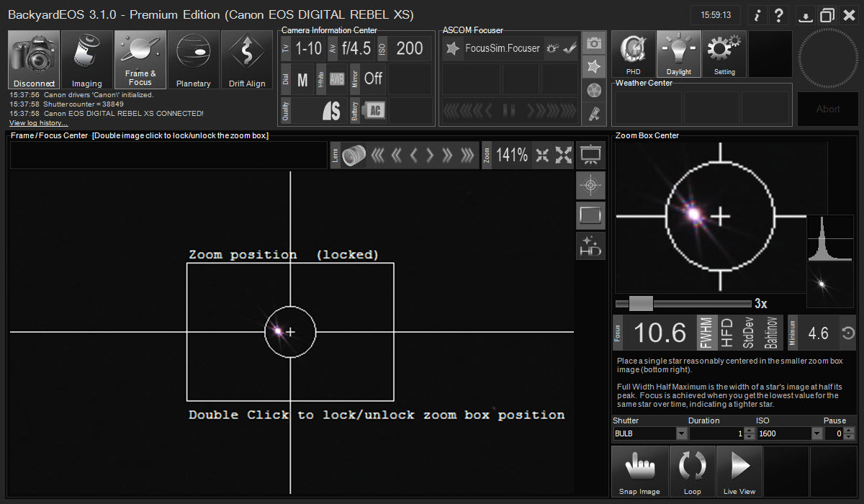
Task: Click the 3x zoom box slider handle
Action: (x=640, y=303)
